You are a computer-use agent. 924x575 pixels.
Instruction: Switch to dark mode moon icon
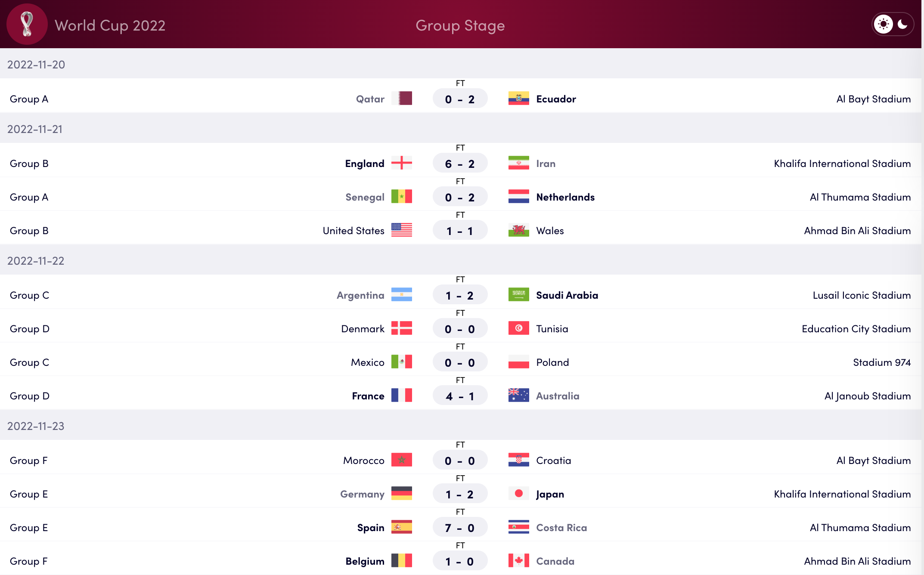click(902, 24)
